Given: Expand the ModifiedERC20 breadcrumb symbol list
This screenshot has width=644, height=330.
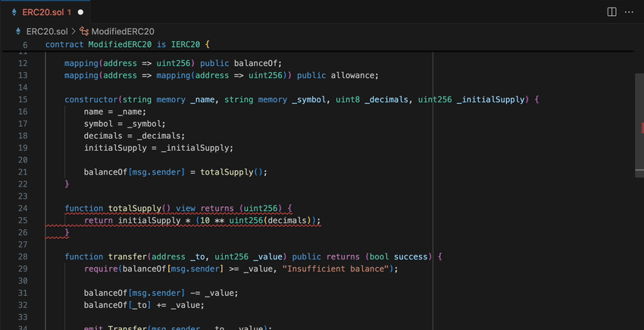Looking at the screenshot, I should click(123, 31).
